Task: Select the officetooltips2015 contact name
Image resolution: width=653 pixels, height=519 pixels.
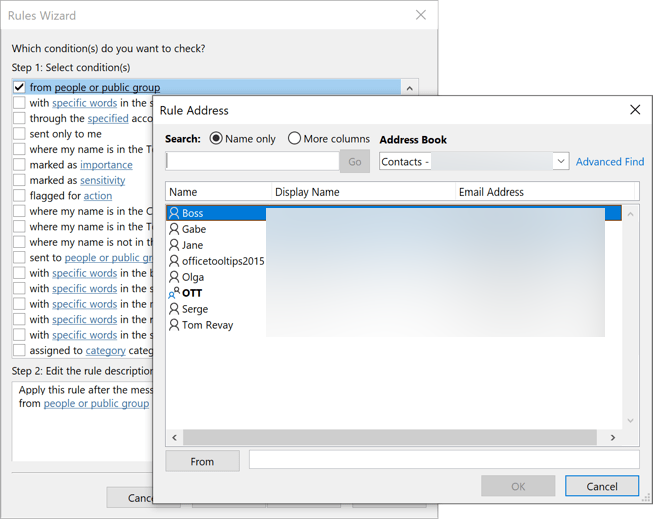Action: tap(223, 261)
